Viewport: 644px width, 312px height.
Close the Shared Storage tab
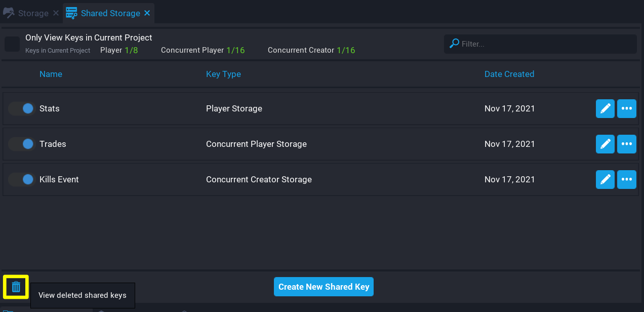pos(147,13)
